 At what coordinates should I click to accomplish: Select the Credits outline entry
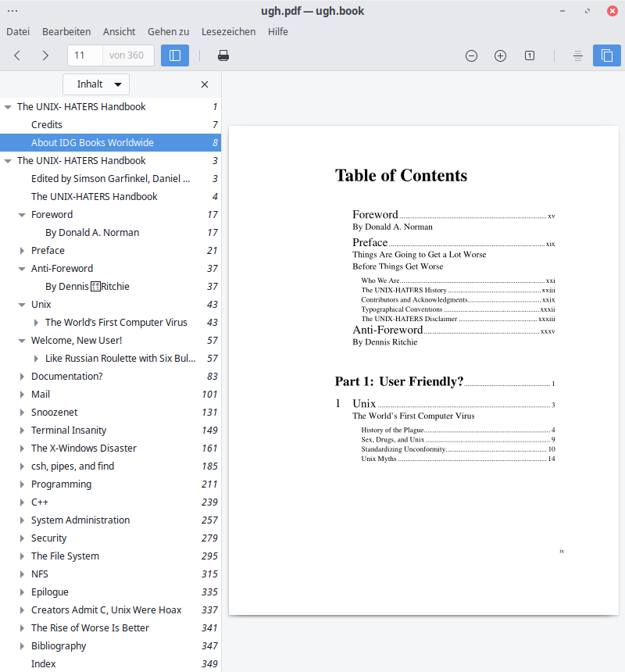click(x=47, y=125)
